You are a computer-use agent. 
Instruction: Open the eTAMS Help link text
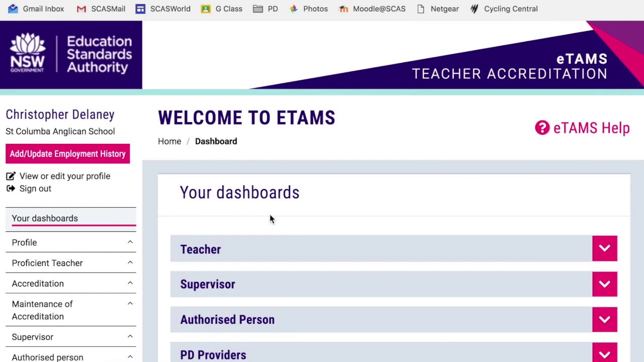coord(591,128)
